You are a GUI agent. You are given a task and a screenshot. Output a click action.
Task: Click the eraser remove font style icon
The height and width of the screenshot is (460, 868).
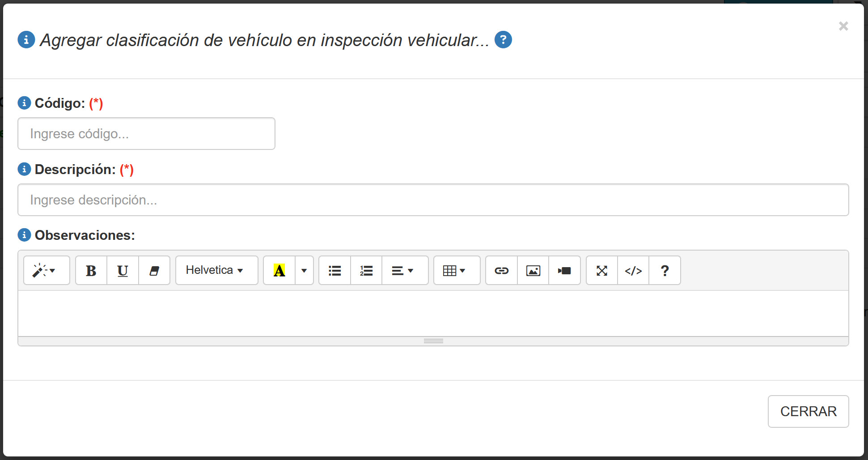[x=154, y=270]
